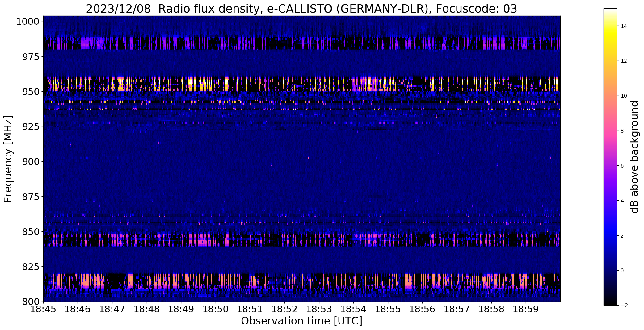
Task: Click the colorbar tick label 6
Action: pos(622,166)
